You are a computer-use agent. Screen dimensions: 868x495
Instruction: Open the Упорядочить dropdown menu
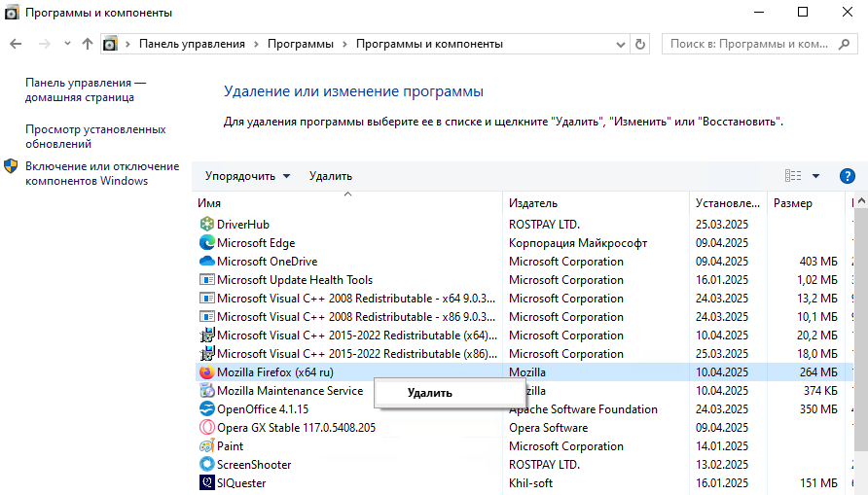[247, 176]
